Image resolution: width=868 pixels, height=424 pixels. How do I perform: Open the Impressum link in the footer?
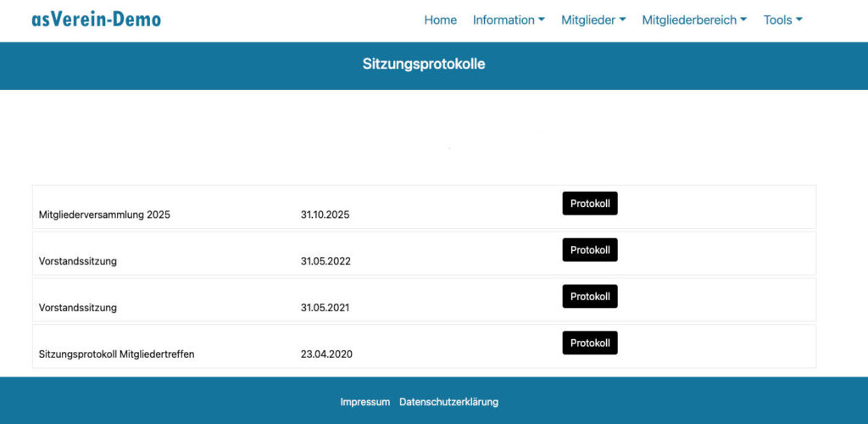click(x=365, y=402)
